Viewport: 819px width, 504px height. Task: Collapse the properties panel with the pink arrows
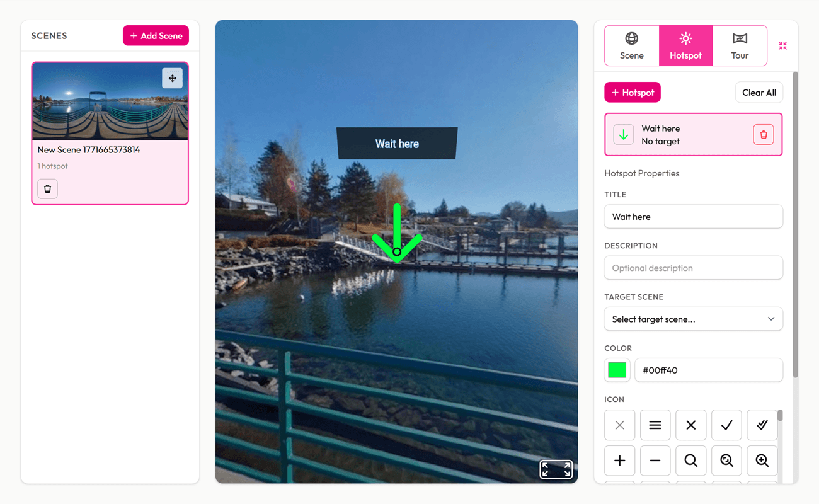[782, 46]
